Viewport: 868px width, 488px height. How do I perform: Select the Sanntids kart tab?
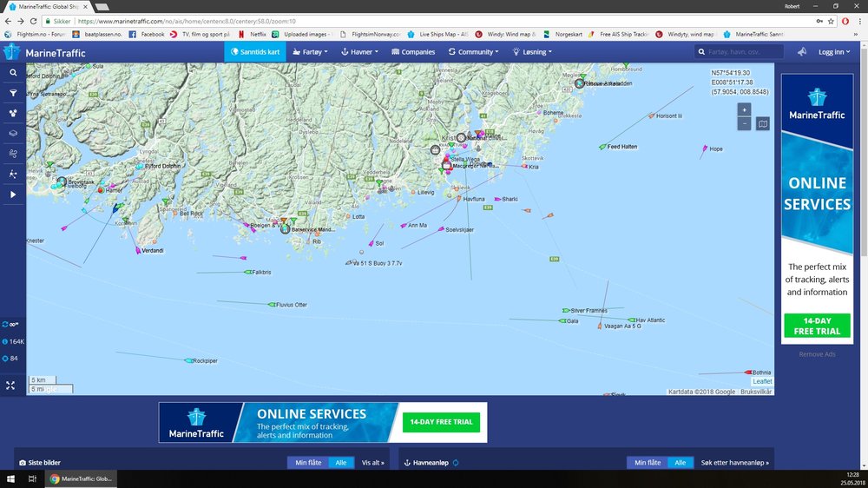point(255,51)
